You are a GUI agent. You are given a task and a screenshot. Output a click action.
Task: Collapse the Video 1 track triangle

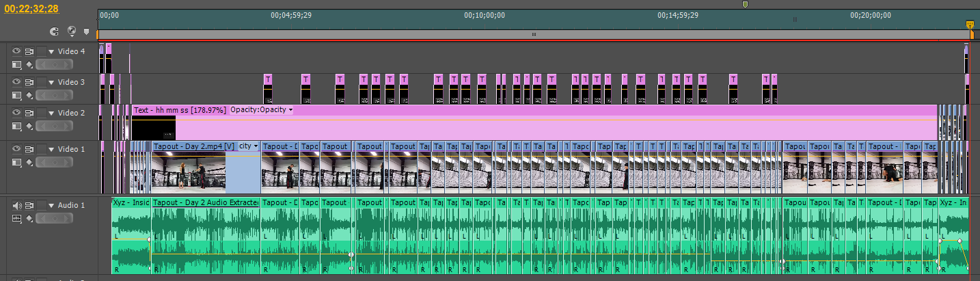click(51, 148)
